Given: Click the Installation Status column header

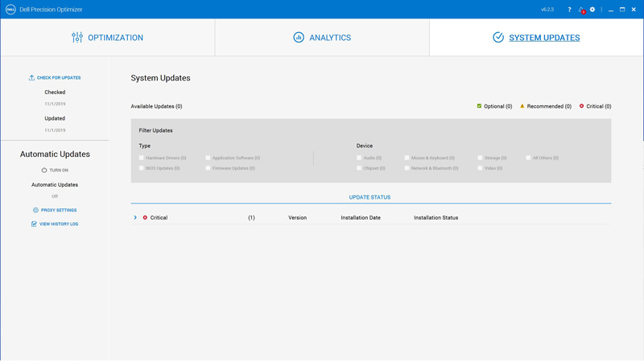Looking at the screenshot, I should coord(436,217).
